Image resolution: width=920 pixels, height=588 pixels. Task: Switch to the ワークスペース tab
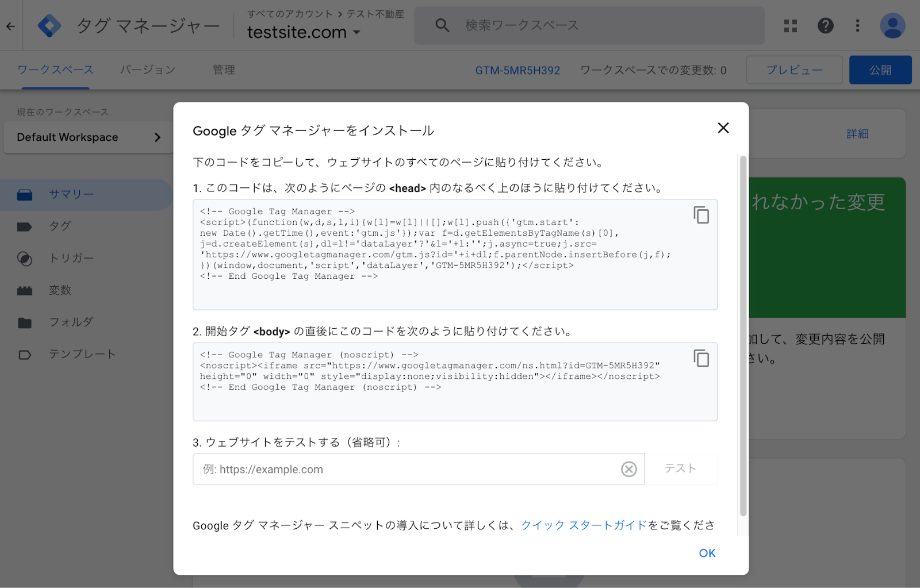tap(55, 70)
